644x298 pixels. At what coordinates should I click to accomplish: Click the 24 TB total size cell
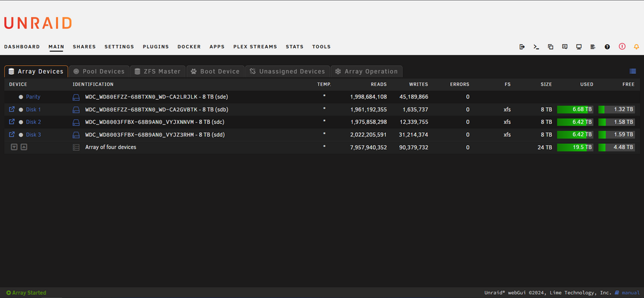(x=545, y=147)
